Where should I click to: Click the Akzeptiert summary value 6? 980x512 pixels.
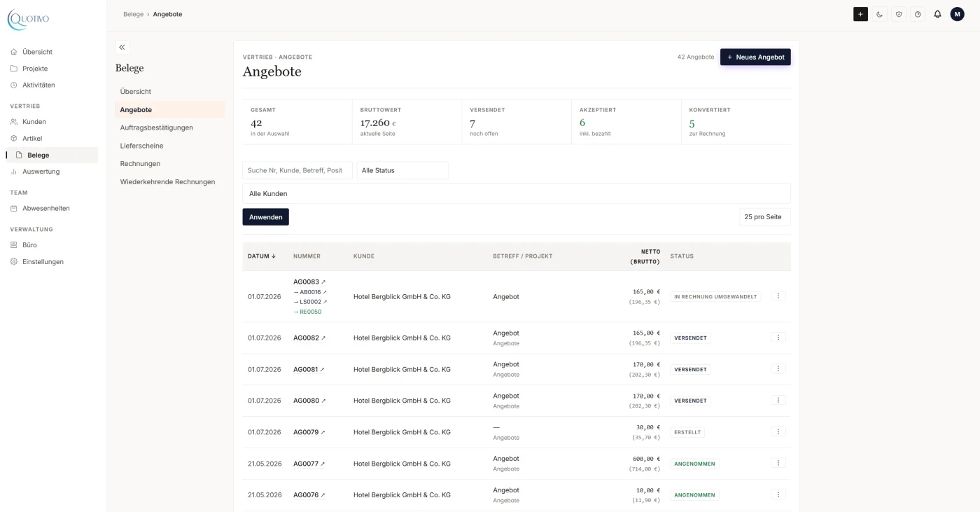582,123
